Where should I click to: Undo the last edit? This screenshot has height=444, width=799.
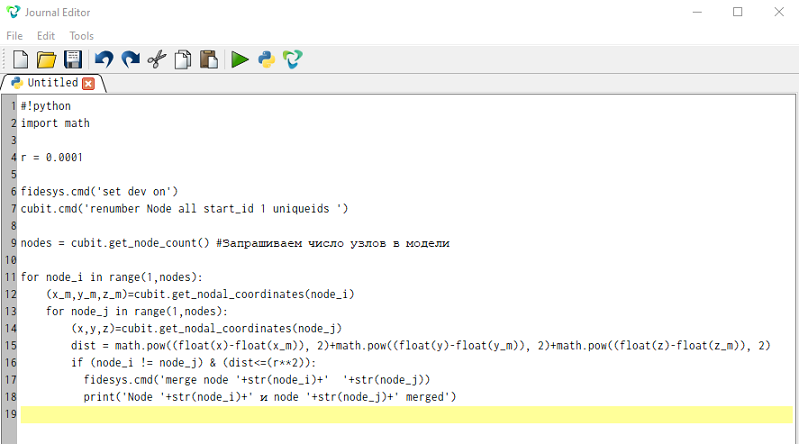[x=104, y=60]
